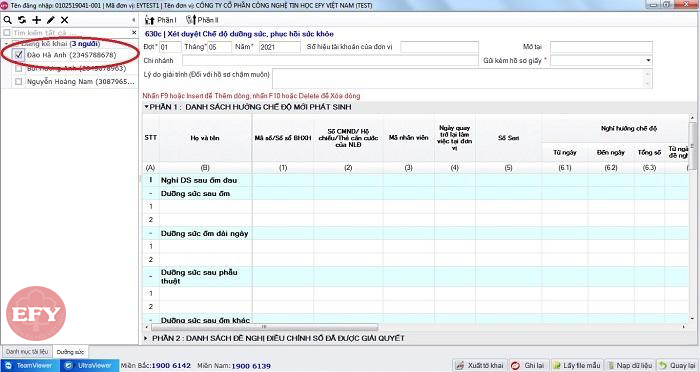Toggle the checkbox beside the search-all field
Screen dimensions: 700x372
(7, 33)
